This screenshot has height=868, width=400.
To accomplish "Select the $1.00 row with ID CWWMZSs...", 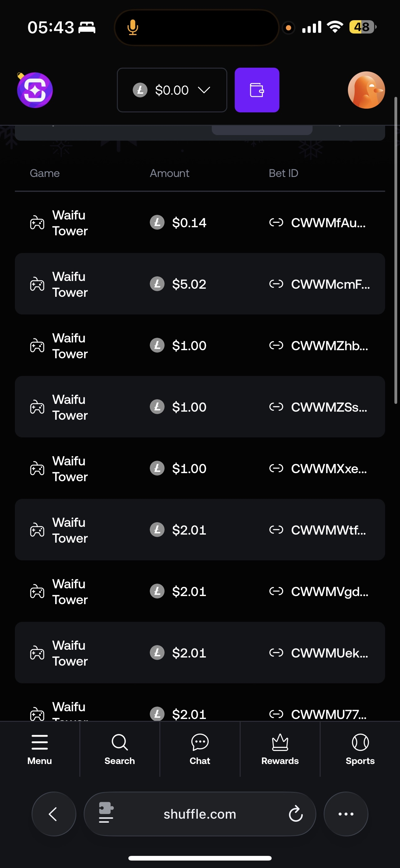I will pyautogui.click(x=200, y=407).
